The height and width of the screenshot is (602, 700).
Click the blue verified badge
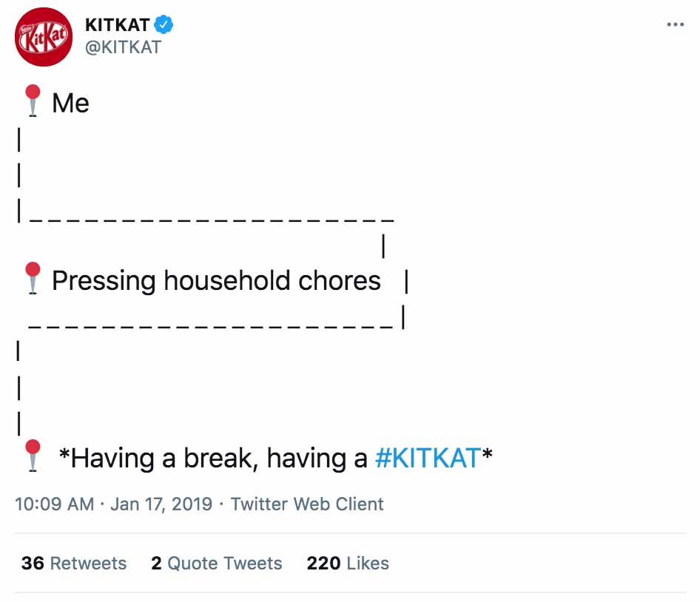pos(164,24)
